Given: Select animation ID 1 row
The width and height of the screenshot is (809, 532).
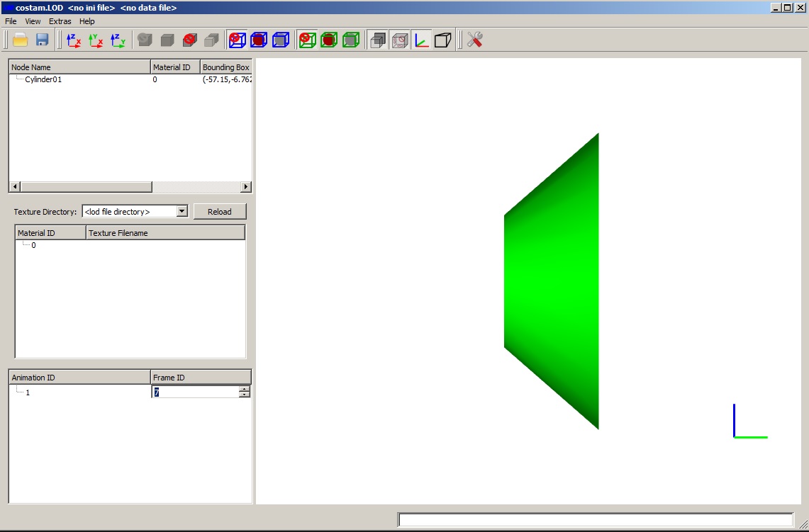Looking at the screenshot, I should (x=28, y=392).
